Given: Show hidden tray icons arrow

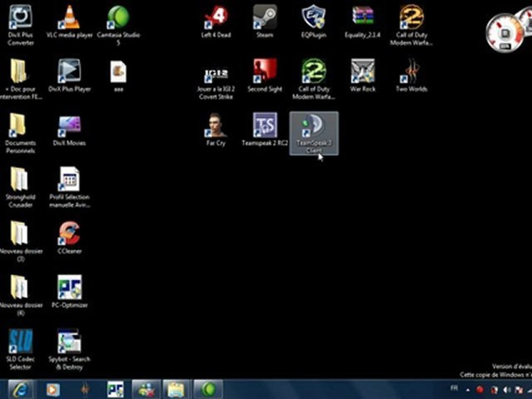Looking at the screenshot, I should tap(468, 390).
